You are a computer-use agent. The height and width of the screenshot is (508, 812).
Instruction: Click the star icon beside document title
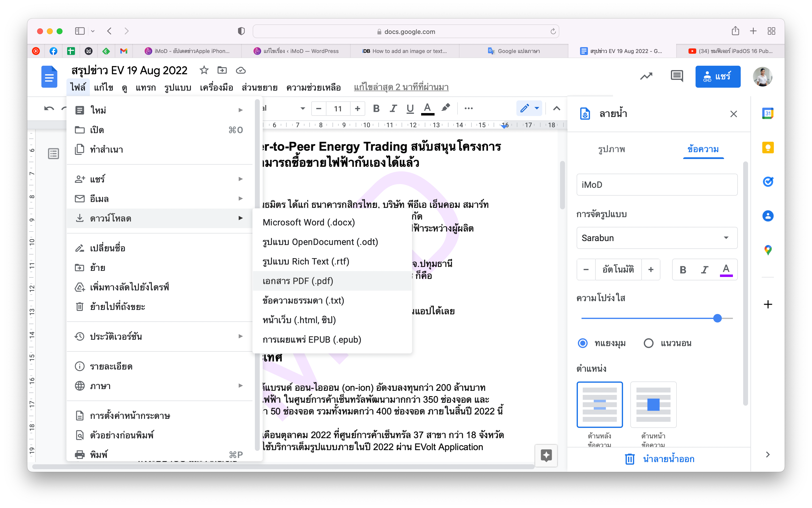pyautogui.click(x=204, y=70)
